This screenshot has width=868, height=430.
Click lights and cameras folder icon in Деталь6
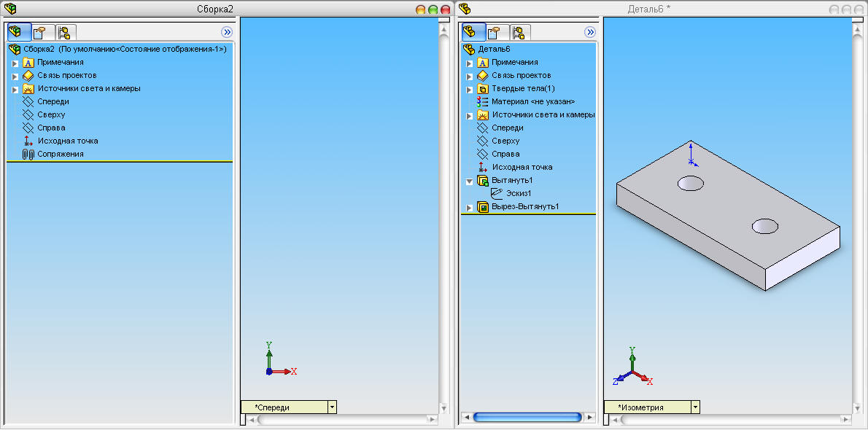click(483, 115)
